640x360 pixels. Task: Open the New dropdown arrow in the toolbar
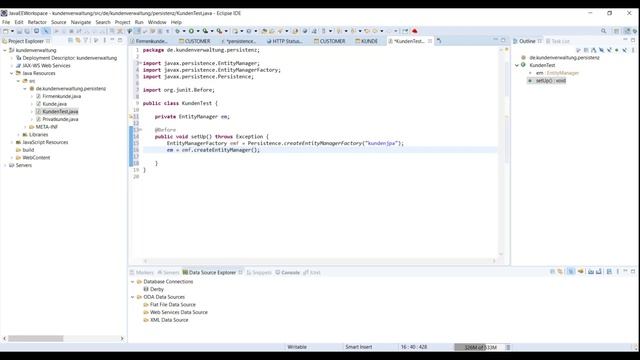[12, 31]
